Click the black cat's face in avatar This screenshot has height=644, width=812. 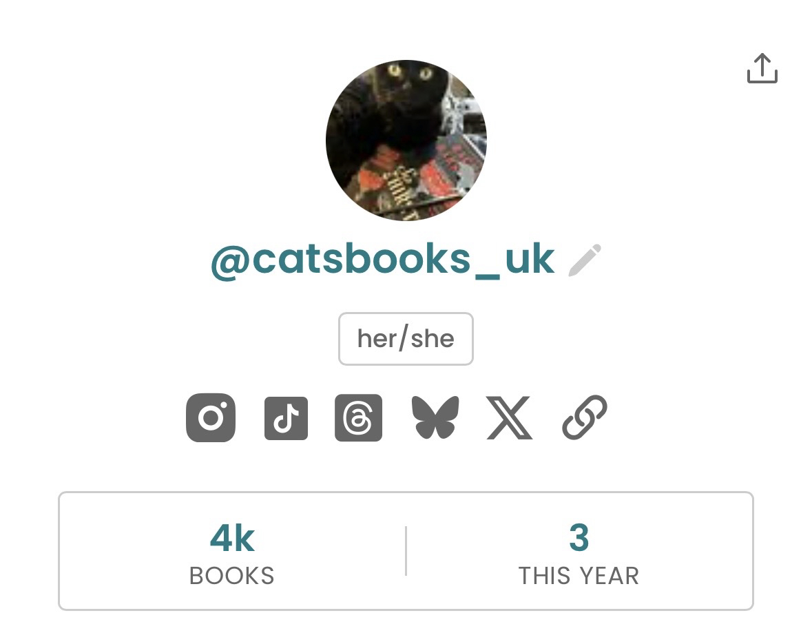pos(408,81)
